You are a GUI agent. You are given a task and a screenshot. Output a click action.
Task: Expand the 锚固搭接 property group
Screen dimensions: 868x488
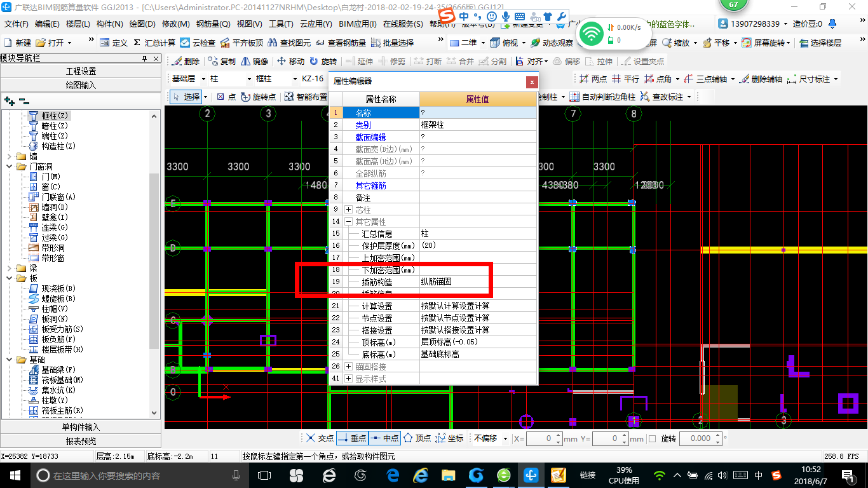(x=348, y=367)
